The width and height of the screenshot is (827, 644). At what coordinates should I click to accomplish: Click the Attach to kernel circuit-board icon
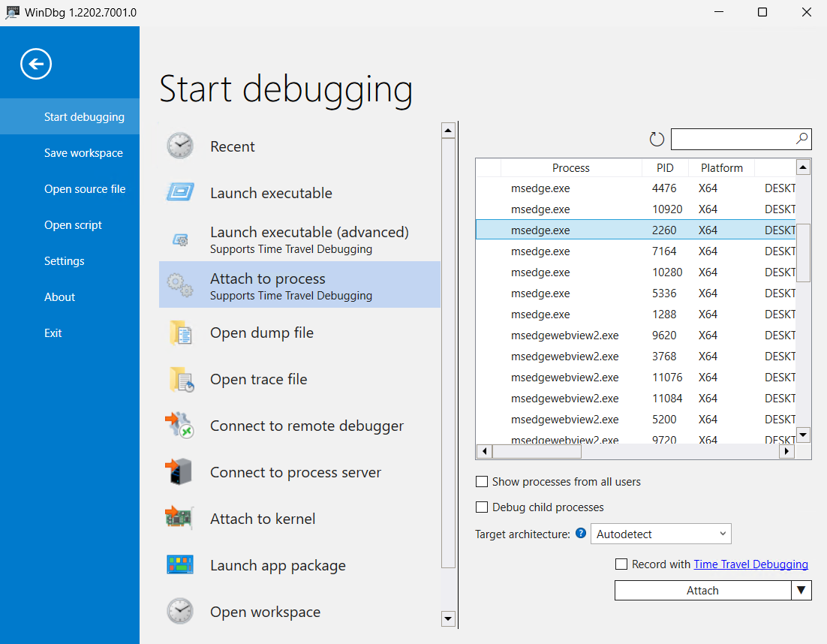[180, 518]
